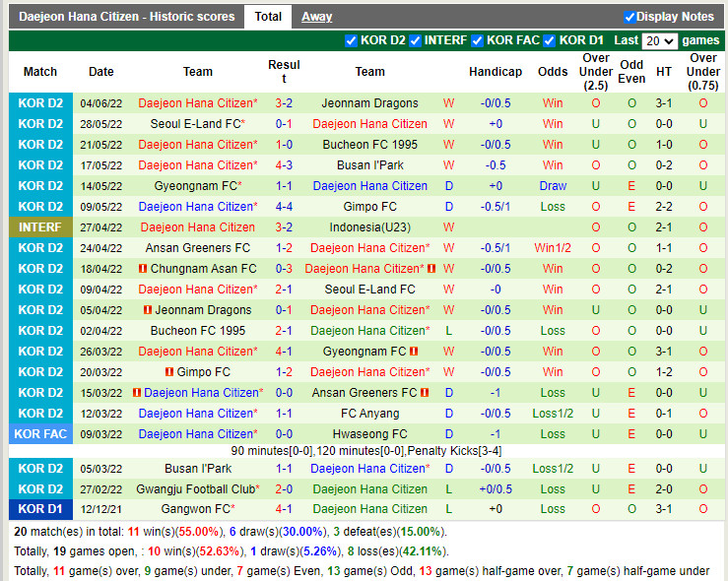Uncheck the KOR D2 league filter
This screenshot has width=728, height=581.
(x=352, y=40)
